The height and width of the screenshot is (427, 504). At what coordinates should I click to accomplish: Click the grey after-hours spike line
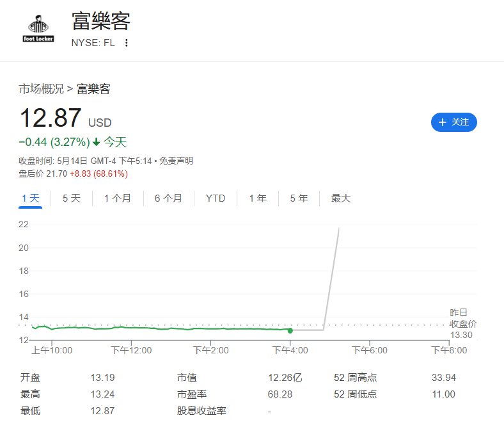pos(331,278)
